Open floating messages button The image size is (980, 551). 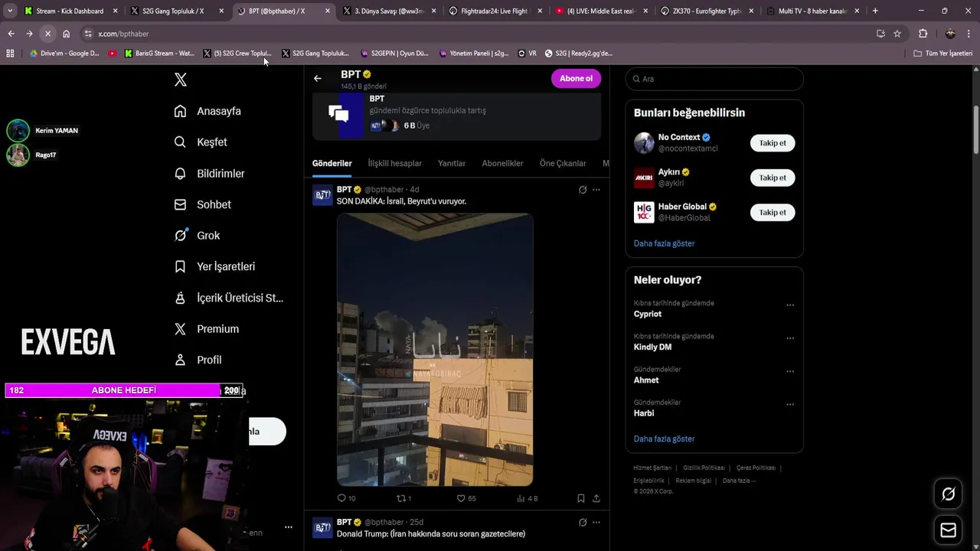(948, 530)
